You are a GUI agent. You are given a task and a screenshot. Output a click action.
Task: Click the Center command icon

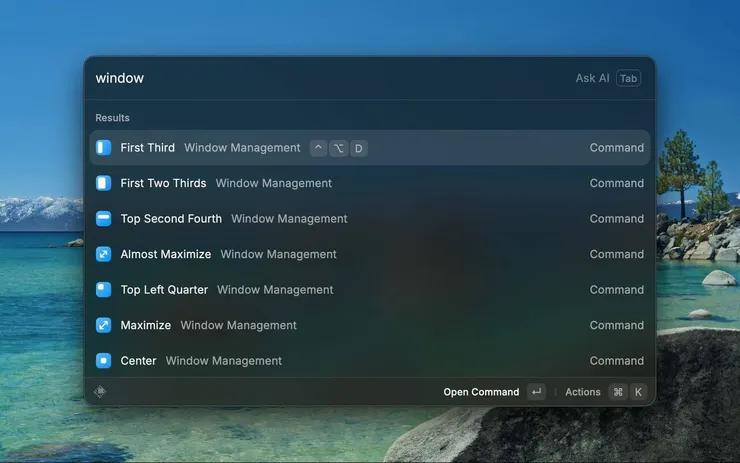[103, 361]
